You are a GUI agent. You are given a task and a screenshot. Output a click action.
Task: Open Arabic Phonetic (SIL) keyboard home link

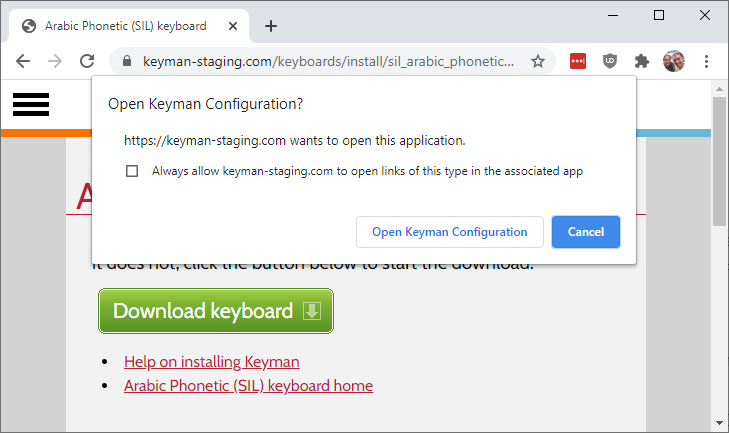(x=248, y=386)
